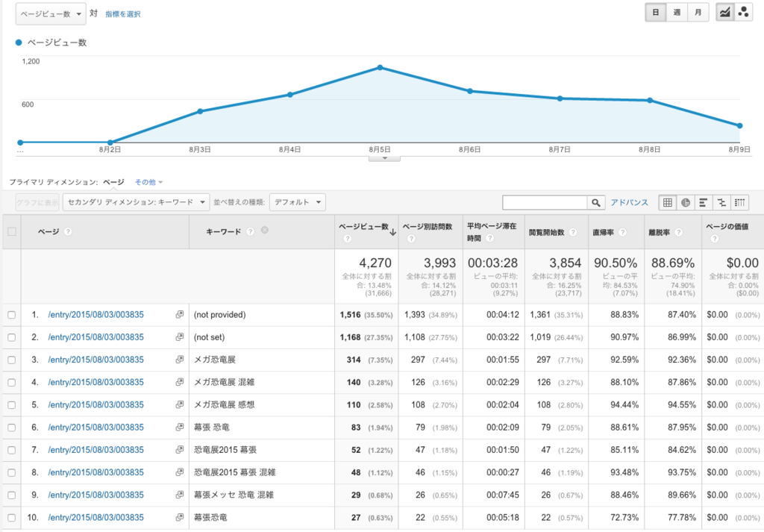Select data table view icon
Image resolution: width=764 pixels, height=532 pixels.
pyautogui.click(x=668, y=202)
